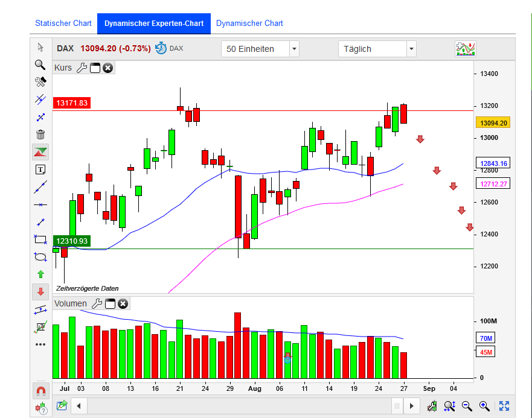Open the add indicators icon
Screen dimensions: 532x418
pos(465,49)
